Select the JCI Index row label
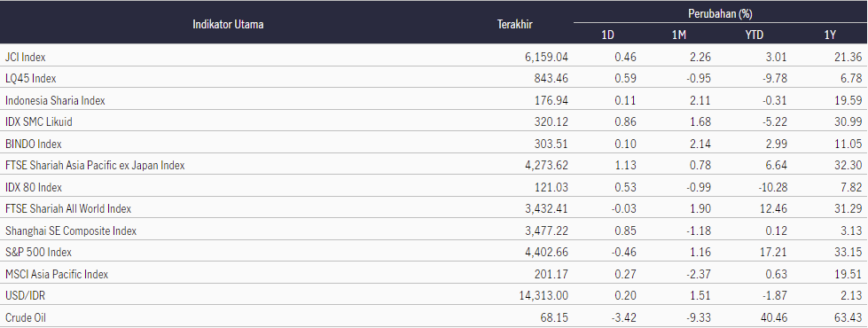This screenshot has width=868, height=328. tap(26, 57)
